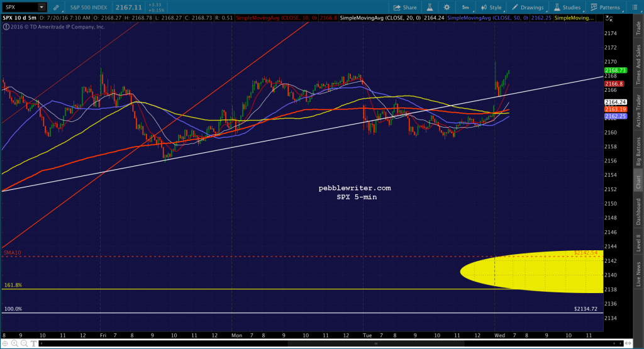This screenshot has width=644, height=349.
Task: Click the O: 2168.27 open value
Action: click(108, 18)
